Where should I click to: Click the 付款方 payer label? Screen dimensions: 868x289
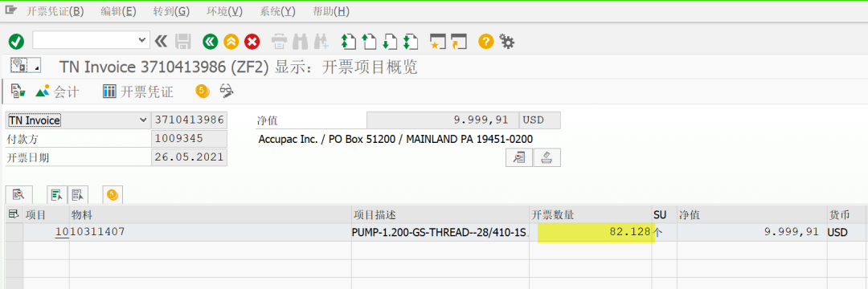23,139
